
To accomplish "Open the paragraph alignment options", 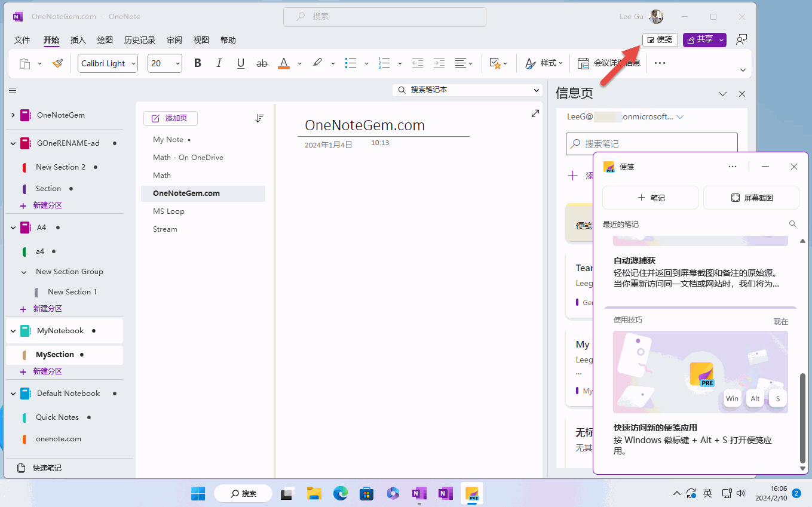I will tap(464, 63).
